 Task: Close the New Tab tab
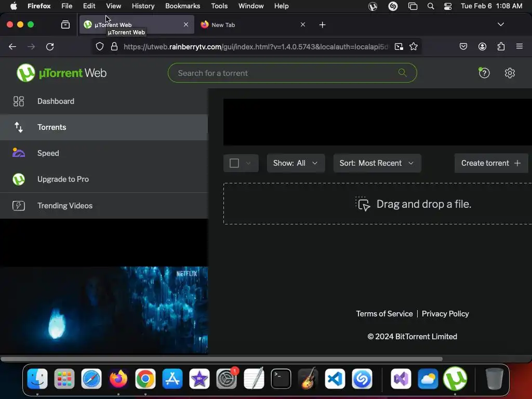[303, 24]
